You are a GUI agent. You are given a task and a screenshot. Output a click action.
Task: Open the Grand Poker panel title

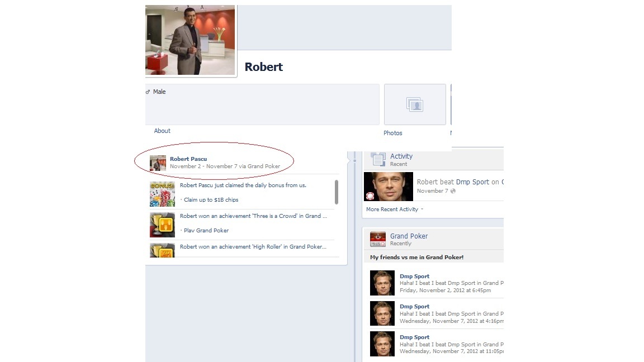[x=409, y=236]
